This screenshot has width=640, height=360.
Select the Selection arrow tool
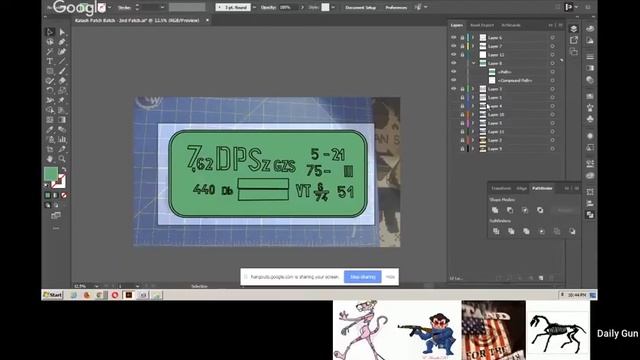[x=50, y=32]
